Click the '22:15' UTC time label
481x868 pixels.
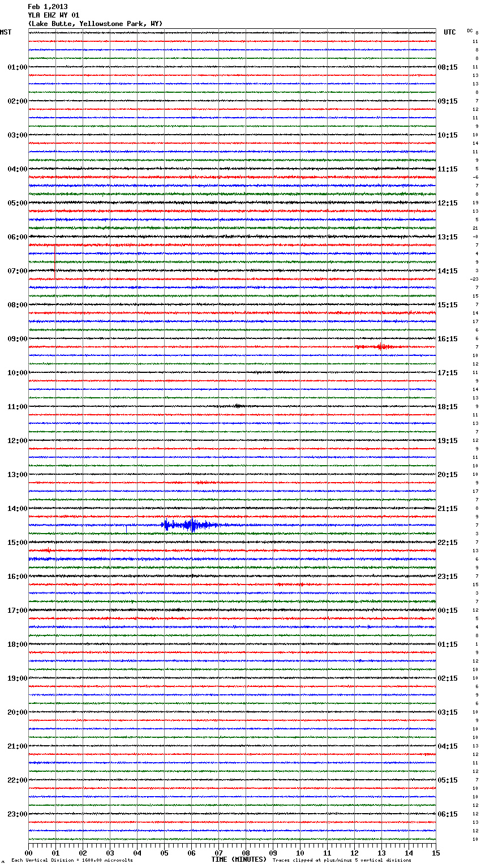click(x=448, y=543)
